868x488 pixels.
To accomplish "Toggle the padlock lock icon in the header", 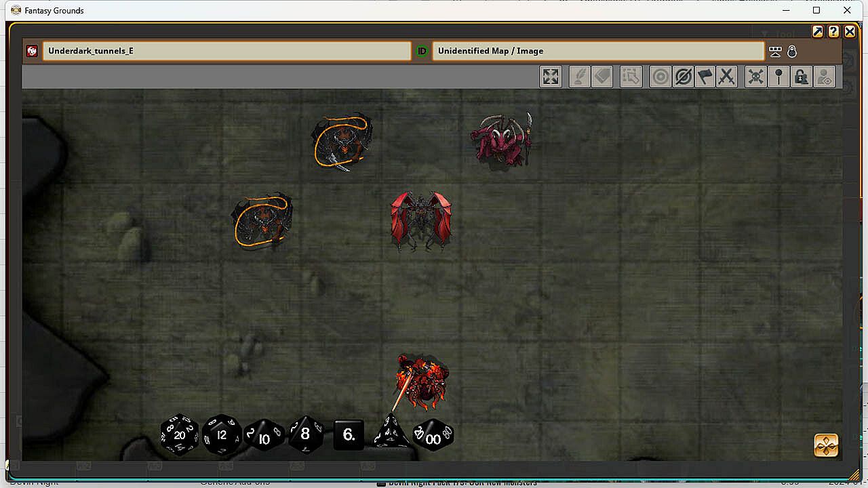I will tap(792, 52).
